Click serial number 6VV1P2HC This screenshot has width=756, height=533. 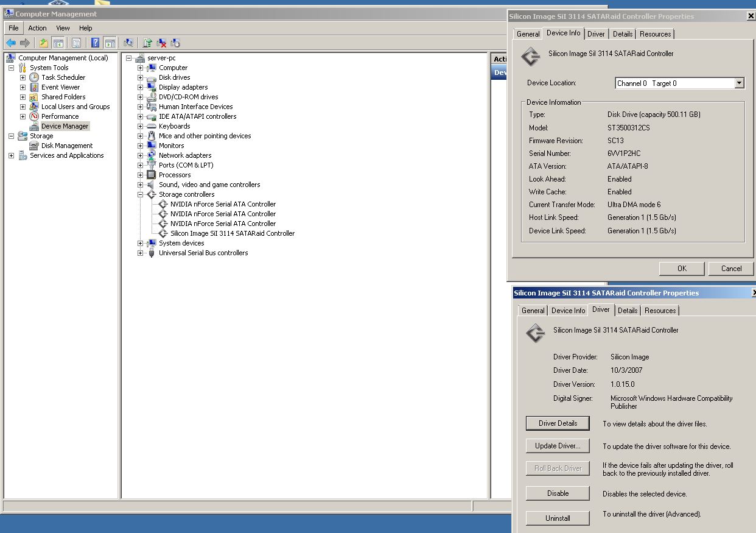point(624,154)
